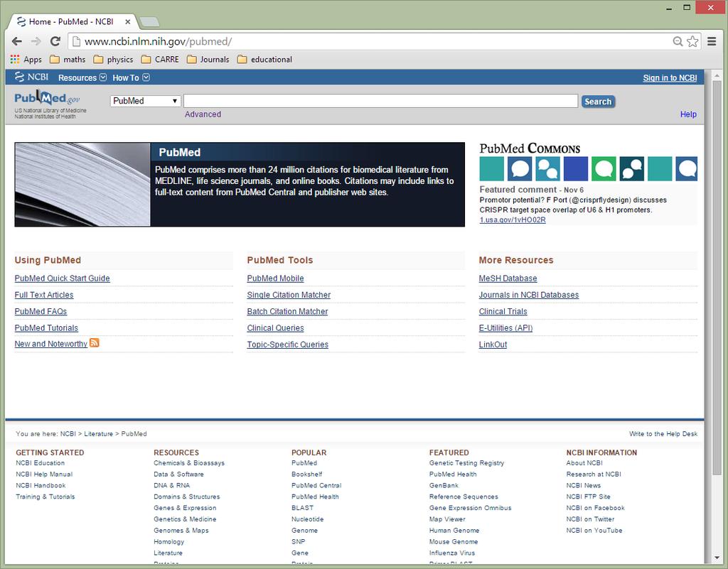Open the New and Noteworthy link
Image resolution: width=728 pixels, height=569 pixels.
coord(51,344)
